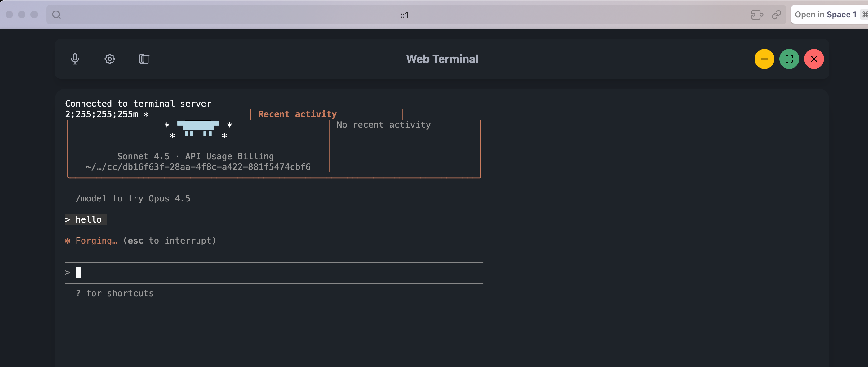Image resolution: width=868 pixels, height=367 pixels.
Task: Click the /model to try Opus 4.5 hint
Action: (x=133, y=198)
